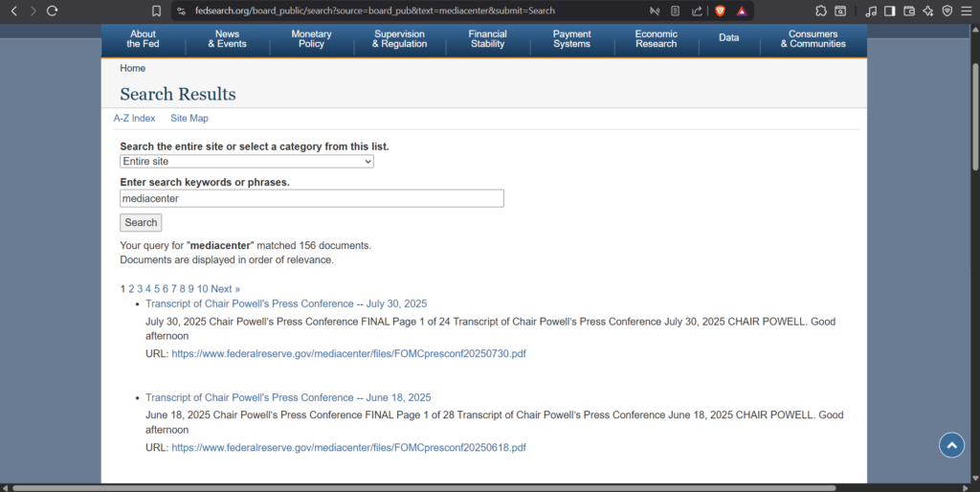Open the Site Map link
Image resolution: width=980 pixels, height=492 pixels.
point(189,118)
